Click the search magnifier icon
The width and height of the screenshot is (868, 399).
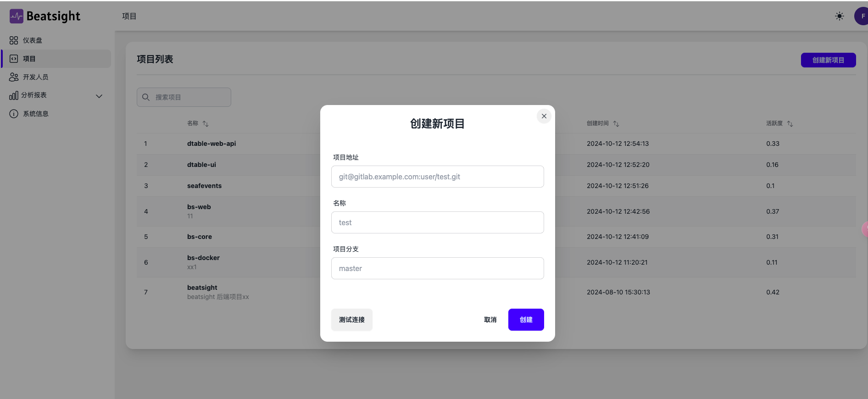146,97
